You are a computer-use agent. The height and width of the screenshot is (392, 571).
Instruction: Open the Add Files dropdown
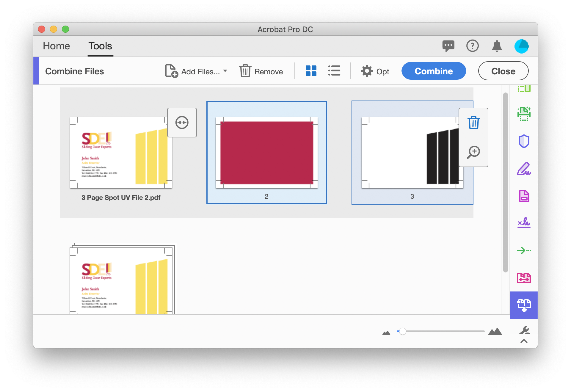[x=225, y=71]
